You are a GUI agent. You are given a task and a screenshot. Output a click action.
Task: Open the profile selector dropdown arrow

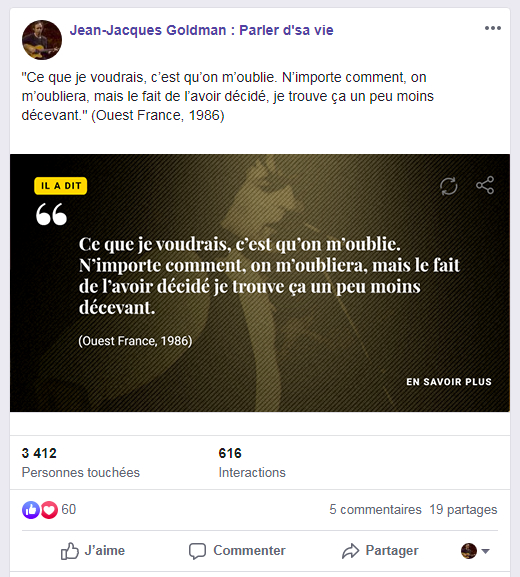tap(485, 551)
